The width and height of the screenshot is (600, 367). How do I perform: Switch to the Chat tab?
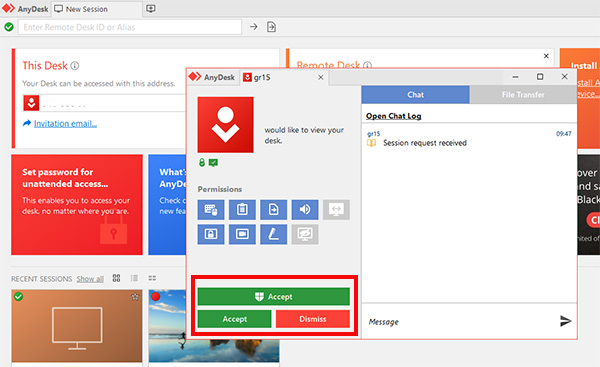point(416,95)
